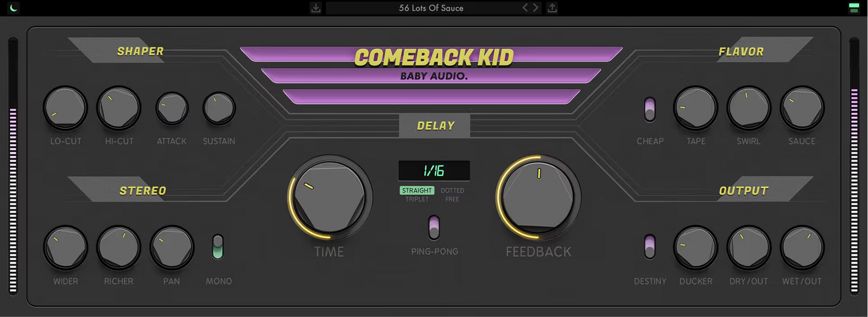Go to the previous preset arrow
This screenshot has height=317, width=868.
point(525,8)
